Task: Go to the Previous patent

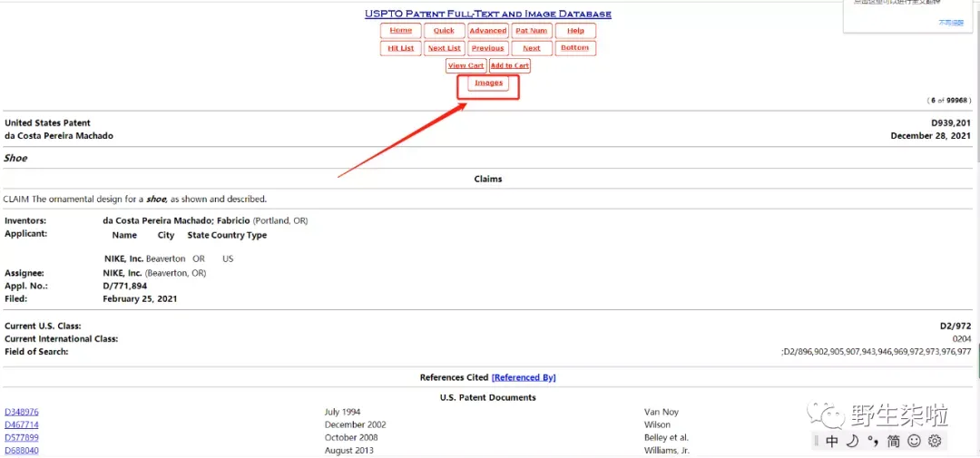Action: pyautogui.click(x=488, y=48)
